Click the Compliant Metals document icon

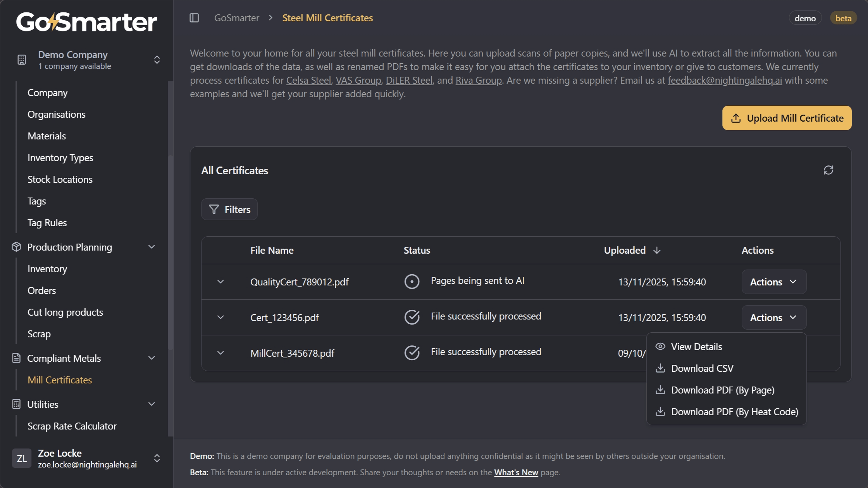pos(16,358)
